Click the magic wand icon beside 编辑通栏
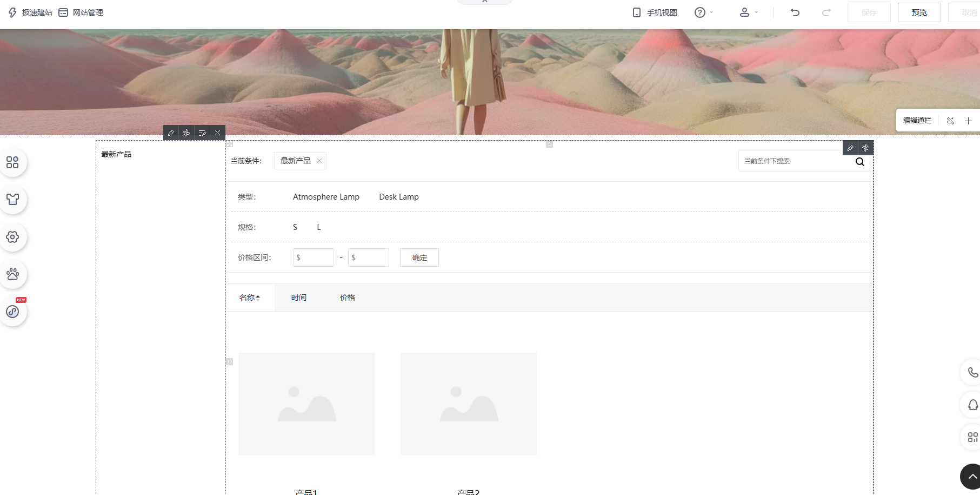The width and height of the screenshot is (980, 495). pos(950,121)
